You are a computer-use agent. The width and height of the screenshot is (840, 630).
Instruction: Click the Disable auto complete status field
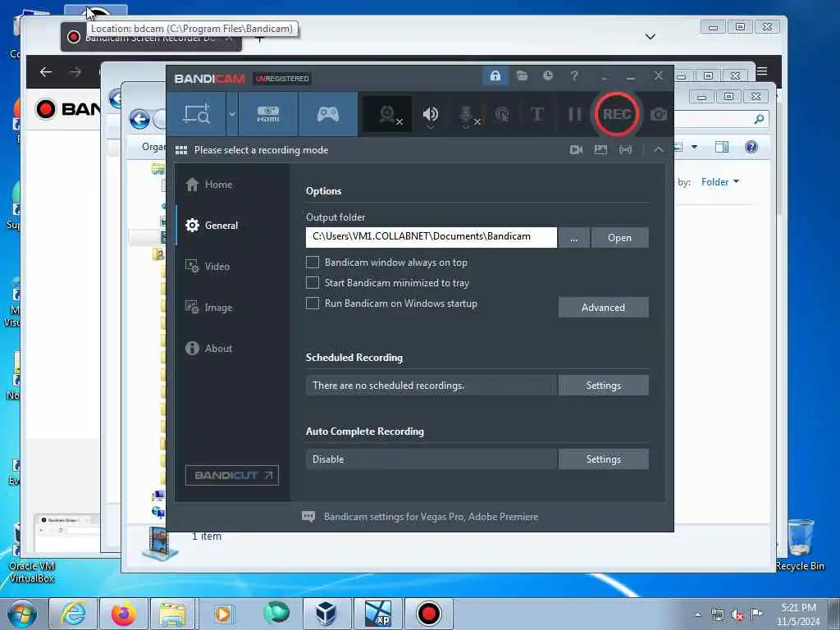[x=431, y=459]
